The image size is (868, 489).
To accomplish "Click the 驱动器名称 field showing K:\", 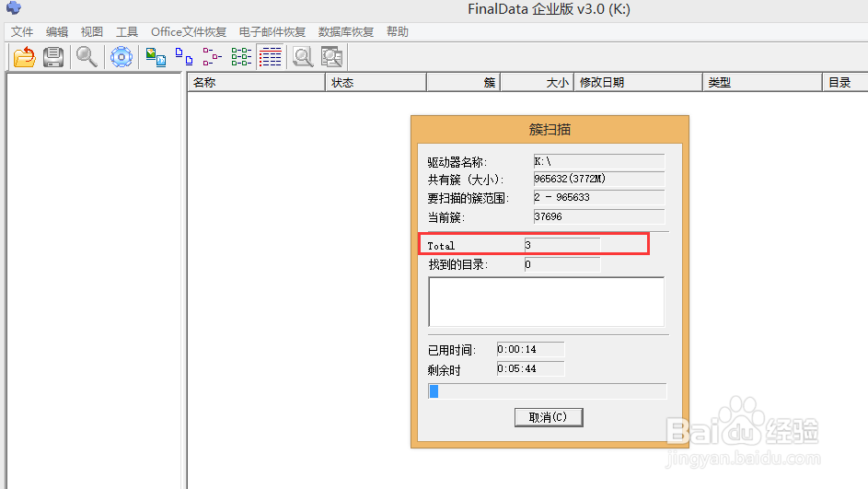I will [599, 161].
